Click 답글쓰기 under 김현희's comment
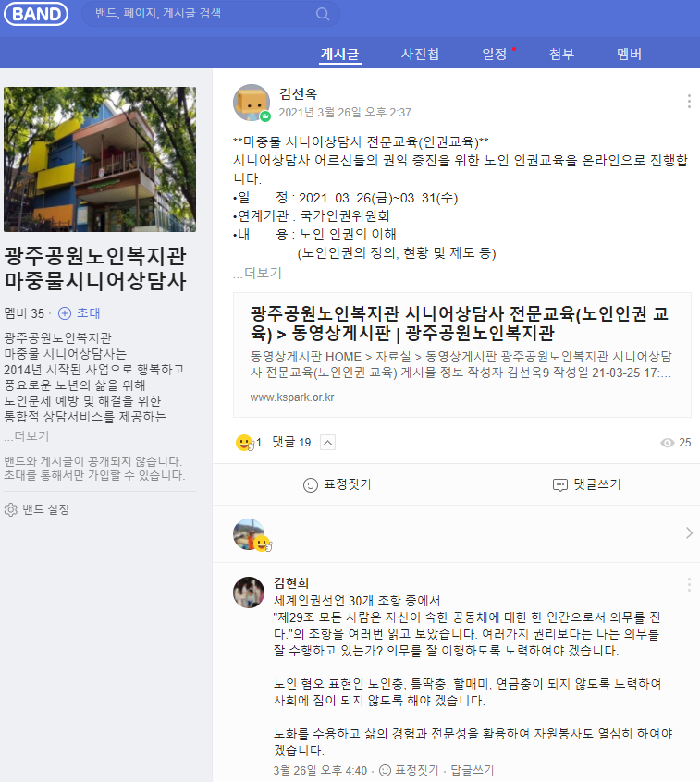This screenshot has height=782, width=700. tap(472, 771)
